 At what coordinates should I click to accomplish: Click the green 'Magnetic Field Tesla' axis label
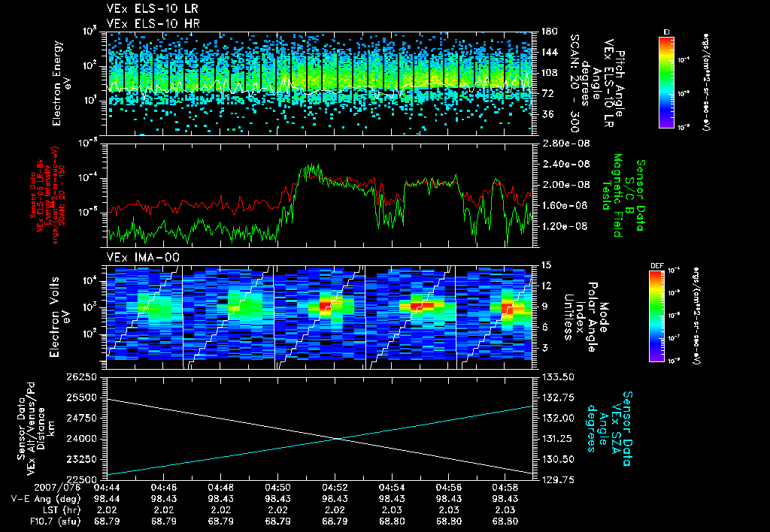(x=612, y=195)
